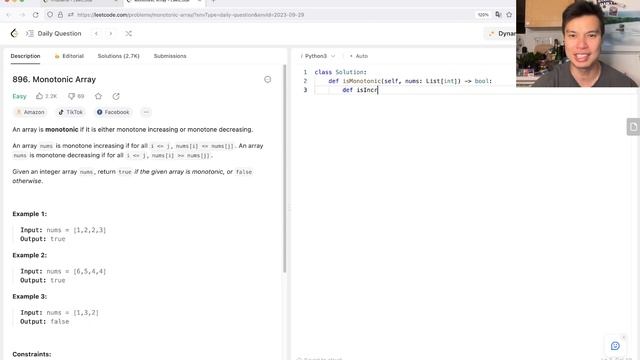The image size is (640, 360).
Task: Click the Amazon company tag
Action: click(x=30, y=112)
